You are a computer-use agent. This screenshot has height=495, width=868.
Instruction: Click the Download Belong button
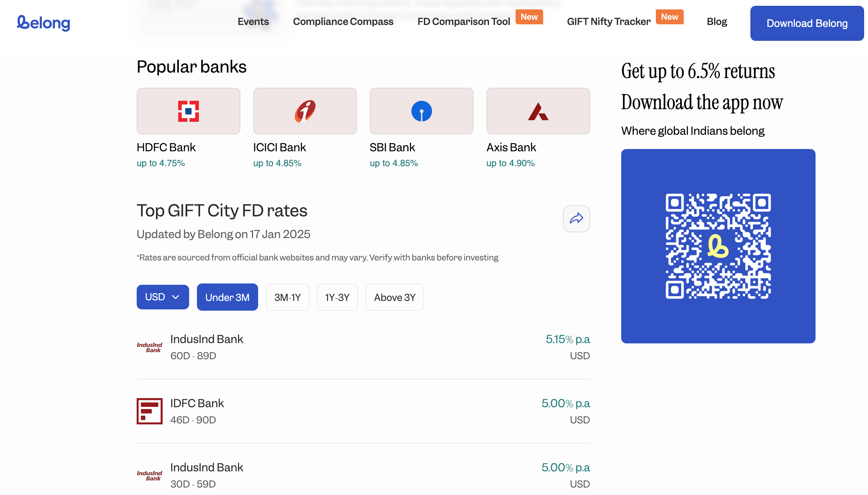807,23
